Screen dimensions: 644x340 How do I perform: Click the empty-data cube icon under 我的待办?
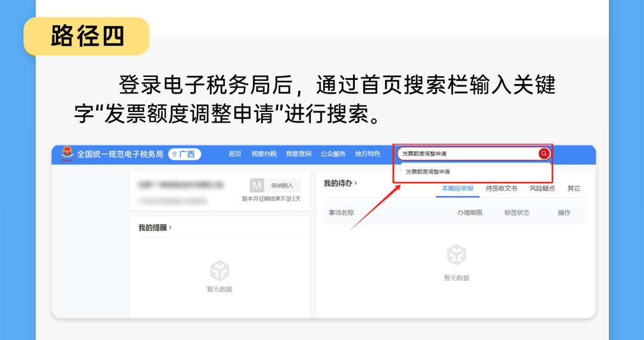456,255
